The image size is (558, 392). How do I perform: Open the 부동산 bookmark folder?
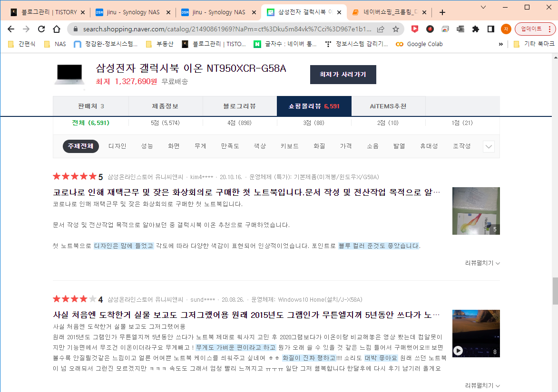(x=160, y=44)
